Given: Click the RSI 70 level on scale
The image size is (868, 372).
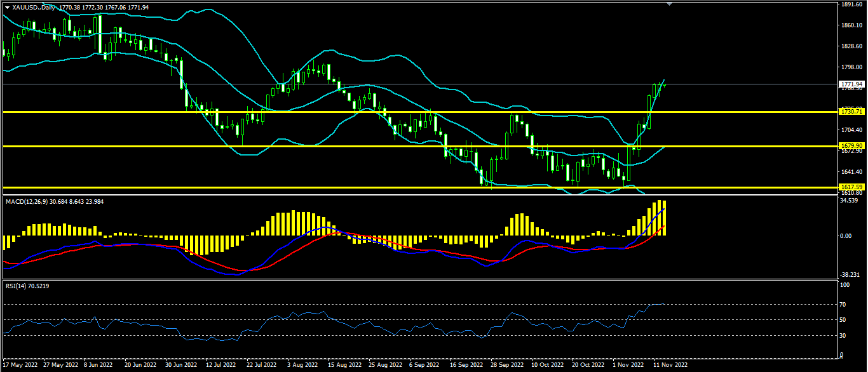Looking at the screenshot, I should 843,305.
